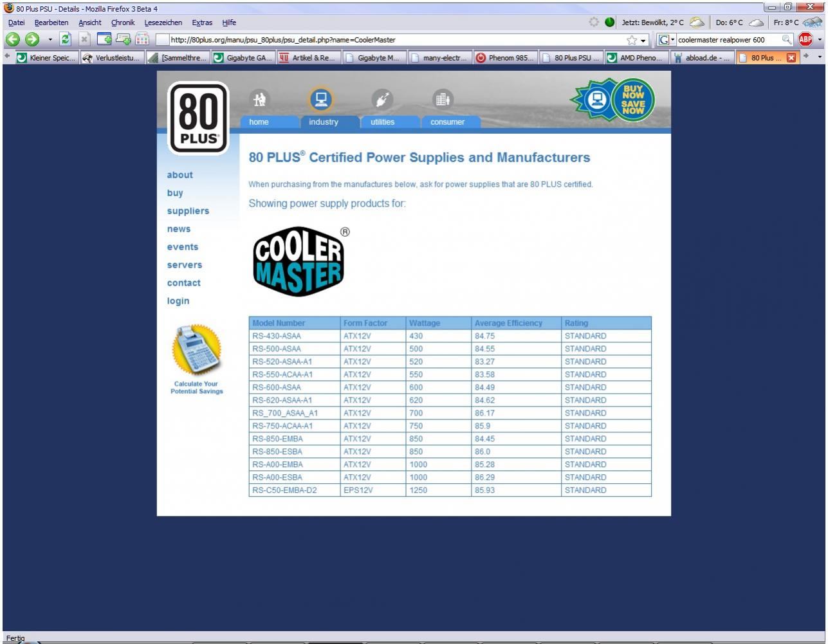Image resolution: width=828 pixels, height=644 pixels.
Task: Go forward with the green forward arrow
Action: click(x=32, y=40)
